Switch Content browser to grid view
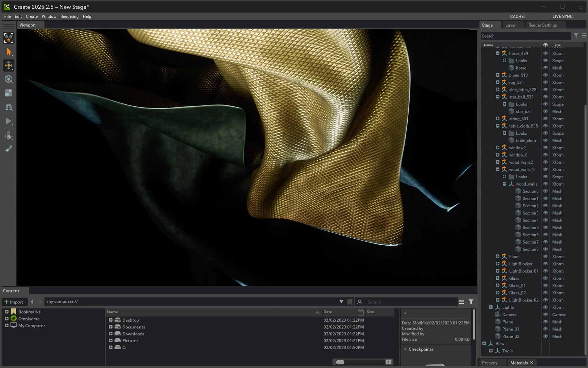The height and width of the screenshot is (368, 588). [389, 362]
